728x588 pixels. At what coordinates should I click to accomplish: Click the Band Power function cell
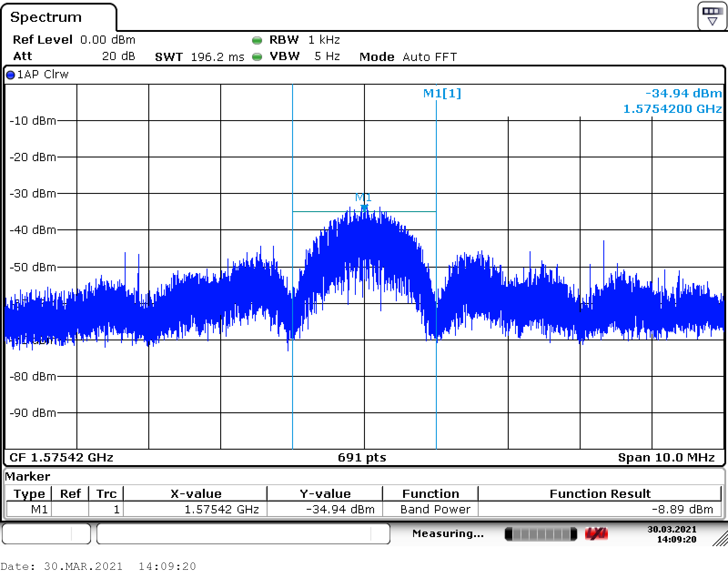point(435,509)
